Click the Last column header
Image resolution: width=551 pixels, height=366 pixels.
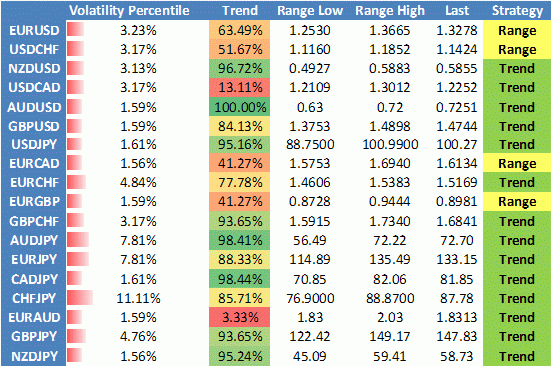click(x=457, y=11)
